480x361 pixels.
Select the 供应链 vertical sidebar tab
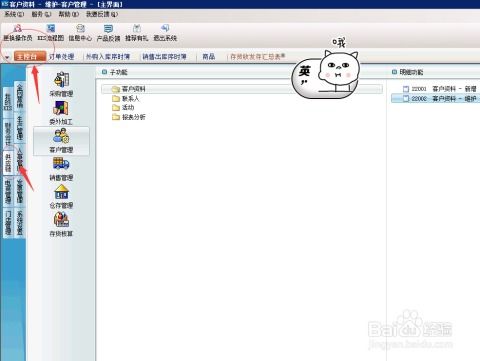[x=8, y=163]
